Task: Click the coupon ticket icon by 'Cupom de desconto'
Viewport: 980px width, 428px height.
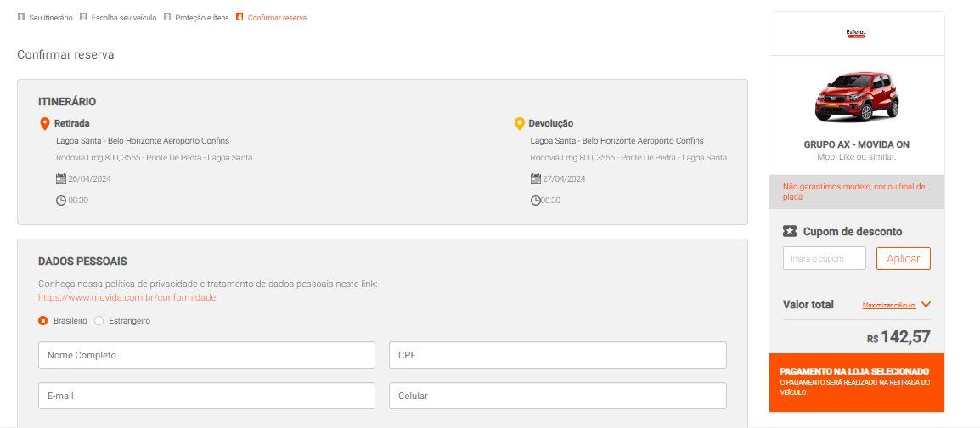Action: (790, 231)
